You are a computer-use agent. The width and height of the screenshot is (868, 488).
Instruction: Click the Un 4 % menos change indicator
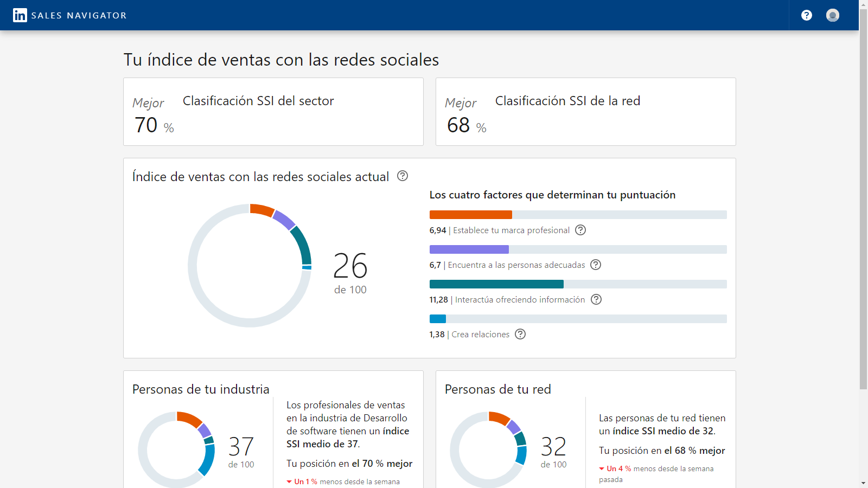point(656,474)
